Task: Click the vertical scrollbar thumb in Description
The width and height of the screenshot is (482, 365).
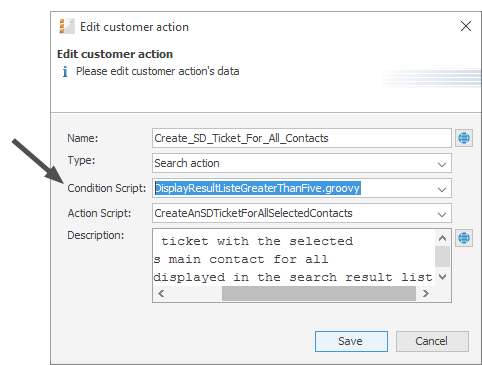Action: click(x=442, y=256)
